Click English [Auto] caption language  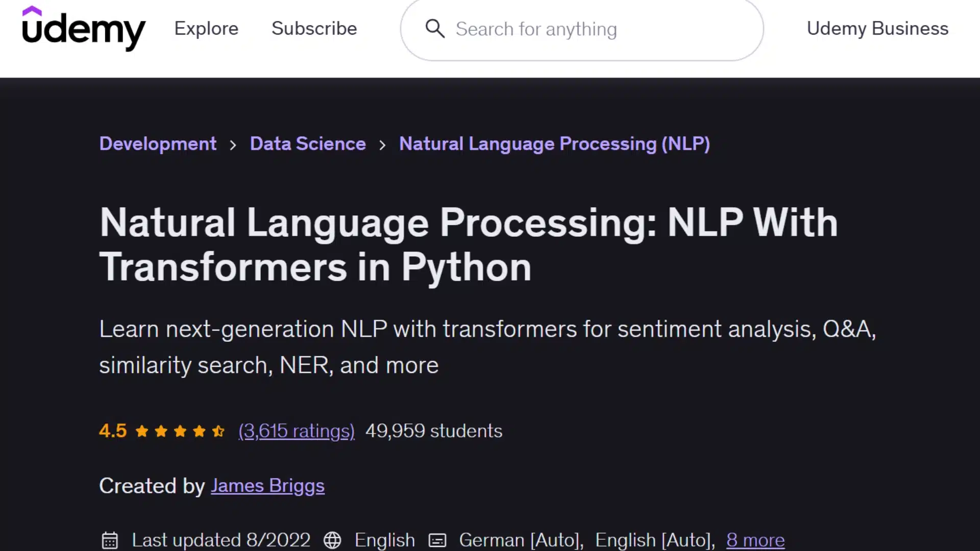click(656, 540)
